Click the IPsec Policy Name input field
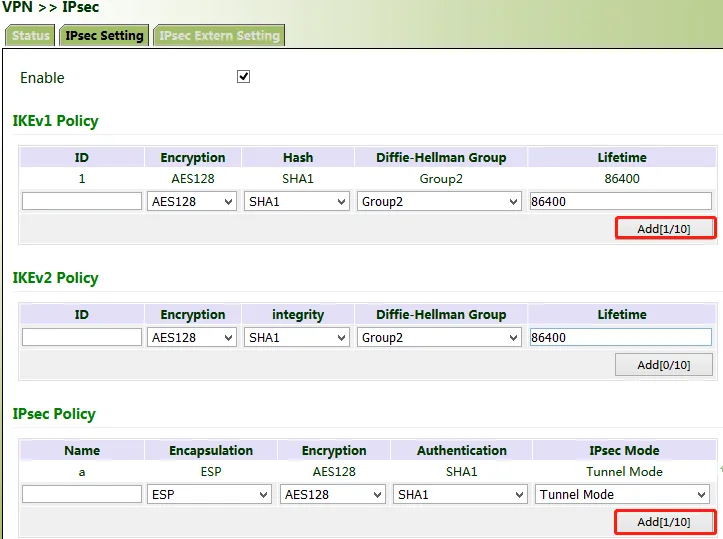723x539 pixels. (82, 494)
